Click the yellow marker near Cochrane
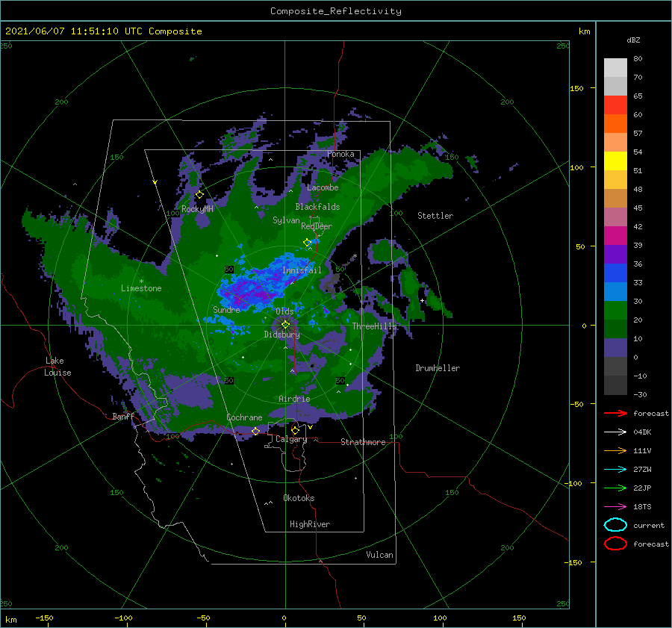This screenshot has width=672, height=628. (x=255, y=431)
